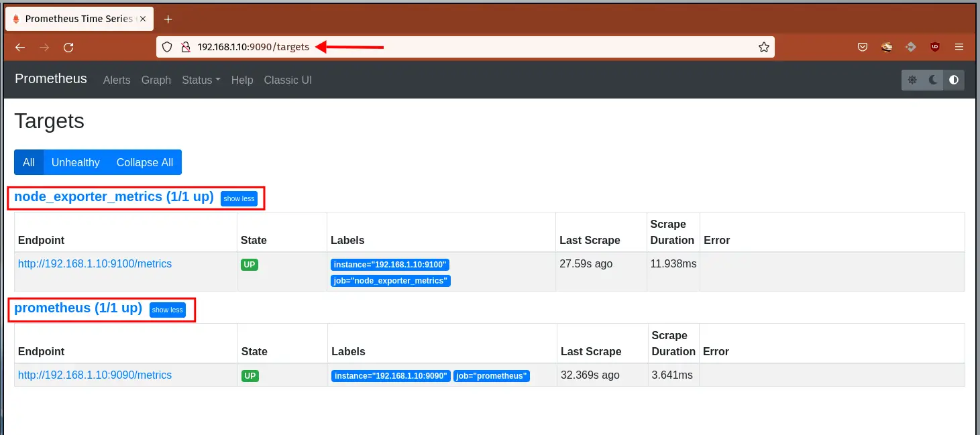This screenshot has width=980, height=435.
Task: Filter to Unhealthy targets
Action: tap(76, 162)
